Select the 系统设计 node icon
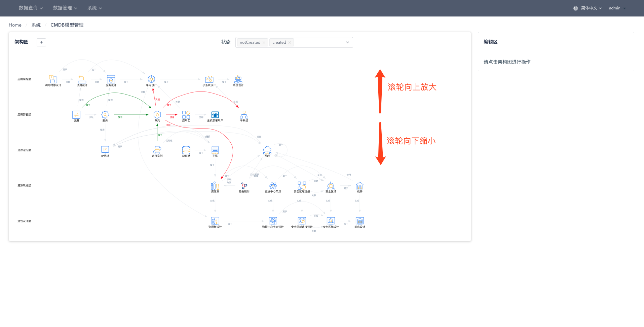 [x=238, y=79]
